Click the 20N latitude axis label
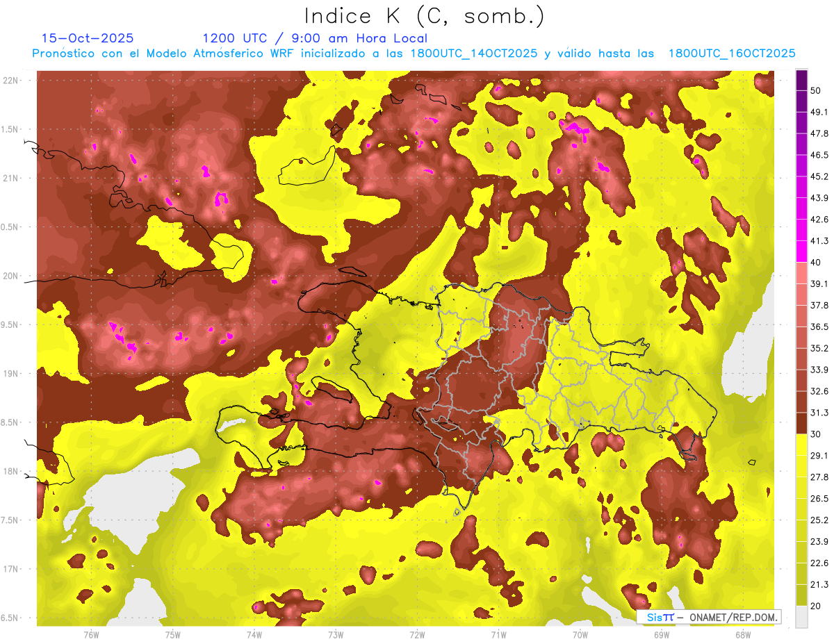Viewport: 834px width, 644px height. tap(13, 276)
